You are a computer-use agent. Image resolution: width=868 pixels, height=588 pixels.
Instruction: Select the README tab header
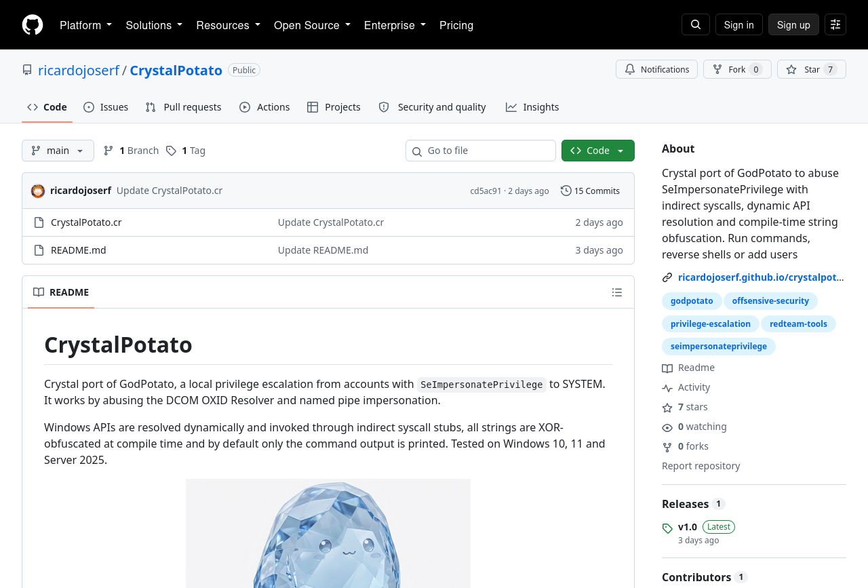[x=61, y=292]
